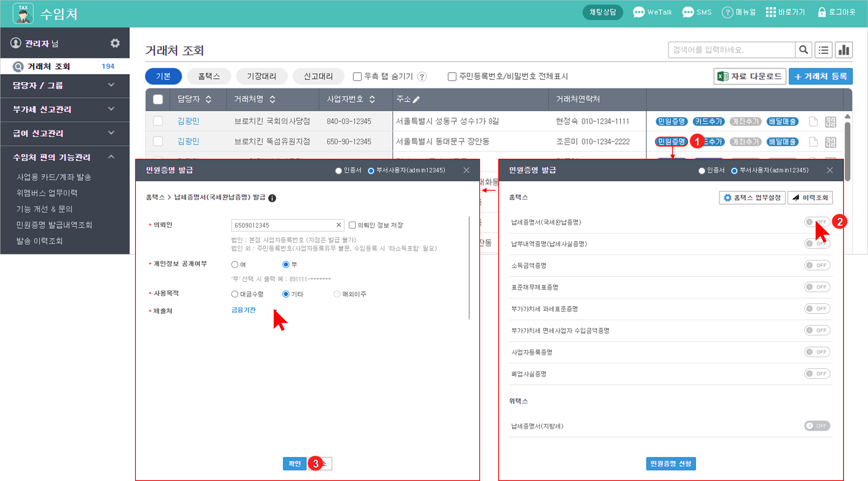Image resolution: width=868 pixels, height=481 pixels.
Task: Click the address column edit pencil icon
Action: pyautogui.click(x=416, y=100)
